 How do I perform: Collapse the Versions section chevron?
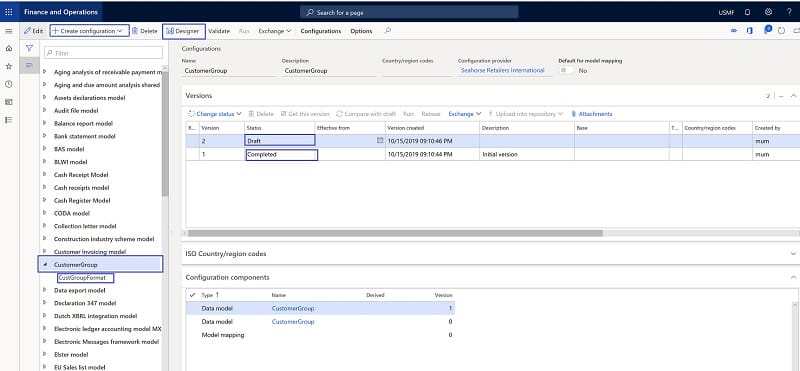click(x=793, y=95)
